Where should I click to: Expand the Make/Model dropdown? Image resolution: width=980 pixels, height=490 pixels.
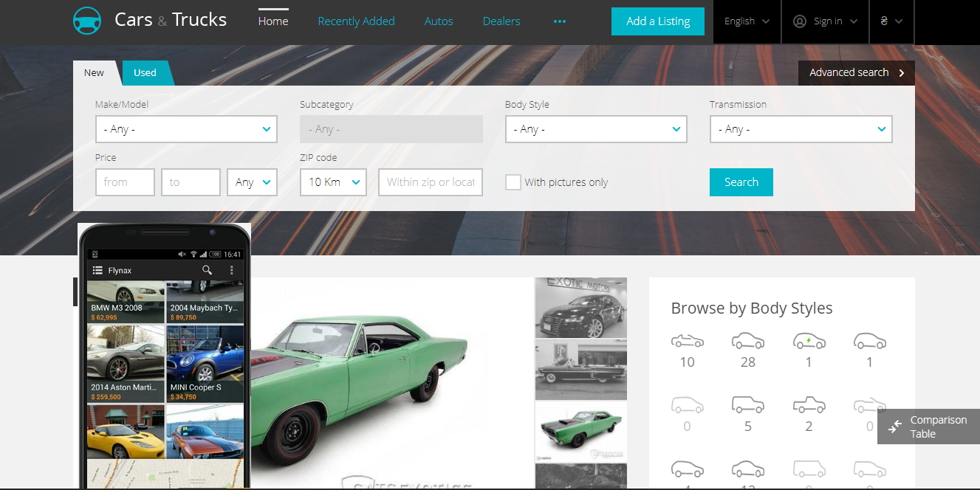click(186, 129)
